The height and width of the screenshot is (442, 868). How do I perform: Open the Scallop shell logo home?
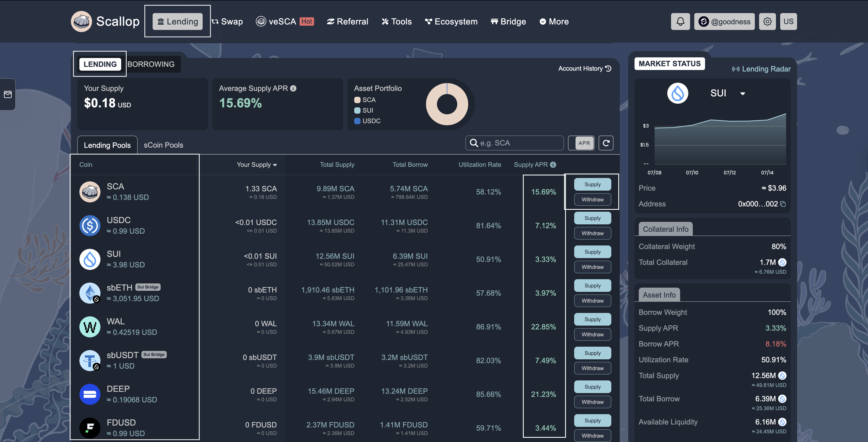(x=81, y=21)
